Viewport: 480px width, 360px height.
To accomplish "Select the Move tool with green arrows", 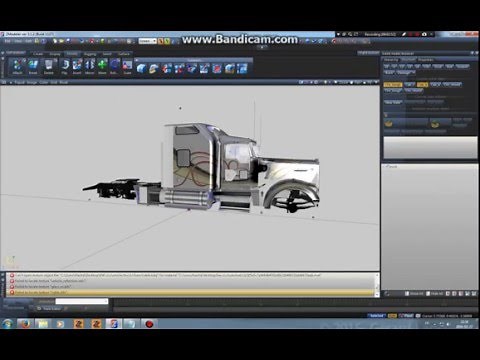I will tap(102, 66).
